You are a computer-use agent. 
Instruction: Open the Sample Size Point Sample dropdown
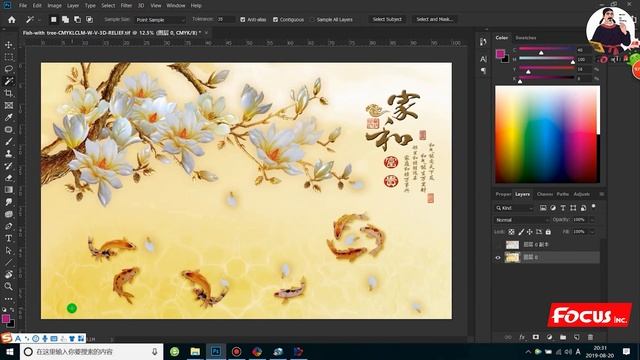[x=160, y=20]
